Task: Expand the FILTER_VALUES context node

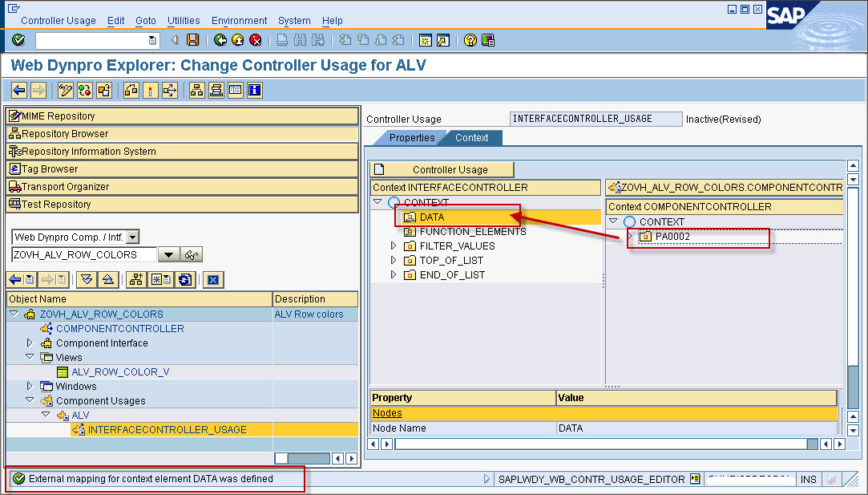Action: [x=392, y=245]
